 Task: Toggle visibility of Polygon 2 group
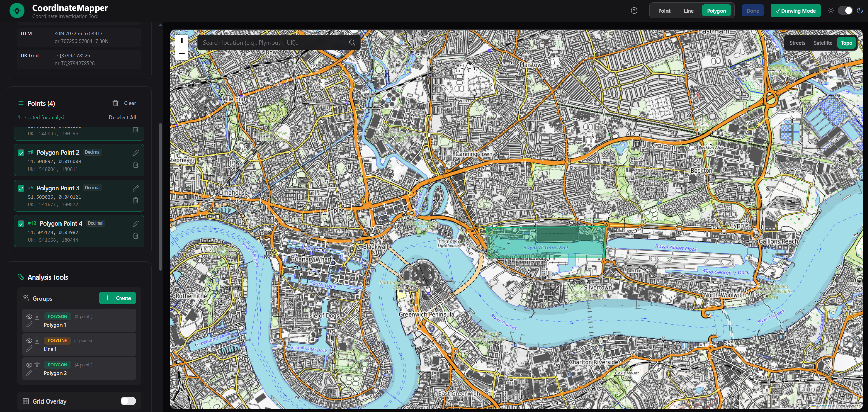pos(29,365)
